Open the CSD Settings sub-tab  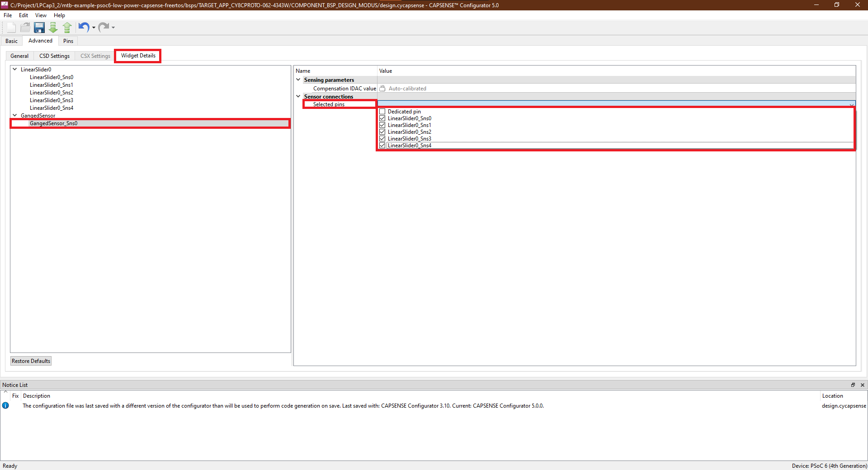(54, 56)
